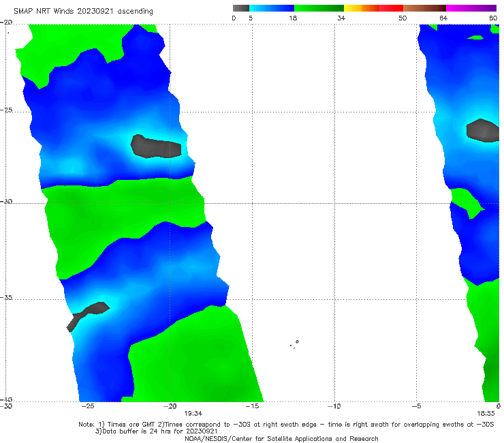This screenshot has height=443, width=504.
Task: Click the latitude axis label '-35'
Action: point(6,298)
